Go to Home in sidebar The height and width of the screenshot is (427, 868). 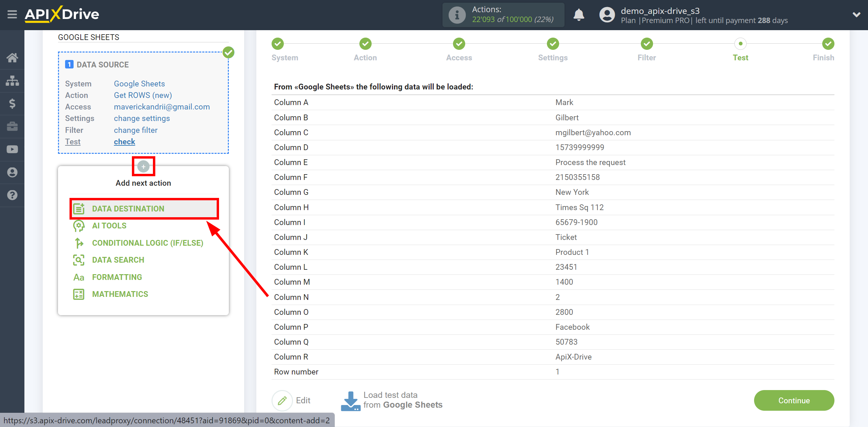click(12, 58)
